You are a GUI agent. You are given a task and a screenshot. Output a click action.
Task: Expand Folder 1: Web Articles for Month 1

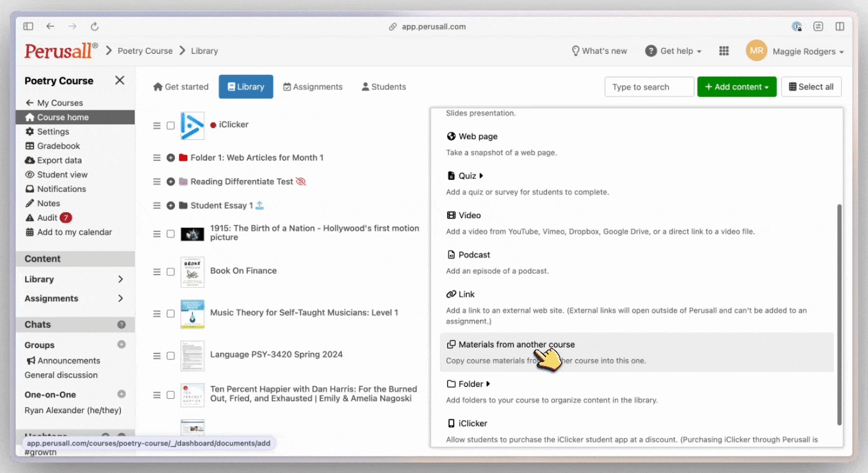[x=171, y=158]
